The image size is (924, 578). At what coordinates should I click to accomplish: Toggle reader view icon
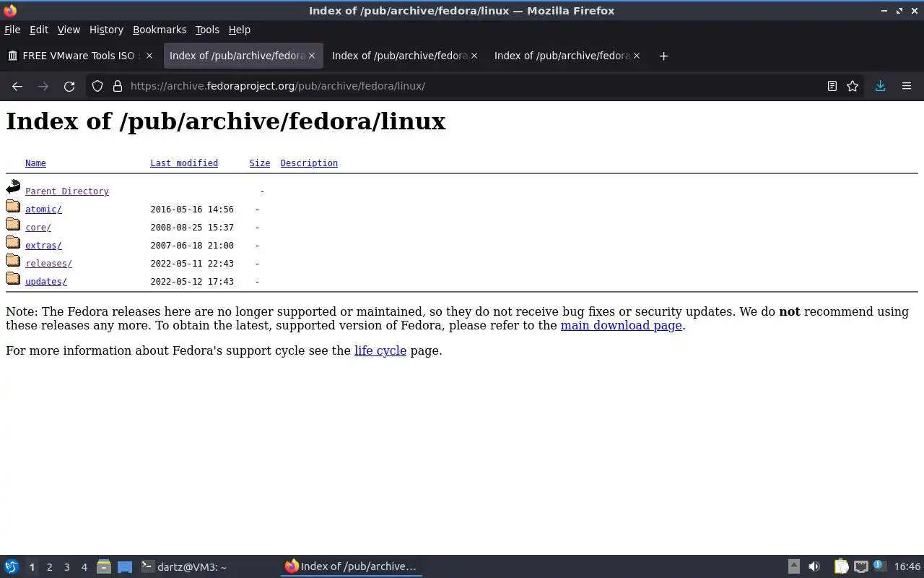pos(832,86)
